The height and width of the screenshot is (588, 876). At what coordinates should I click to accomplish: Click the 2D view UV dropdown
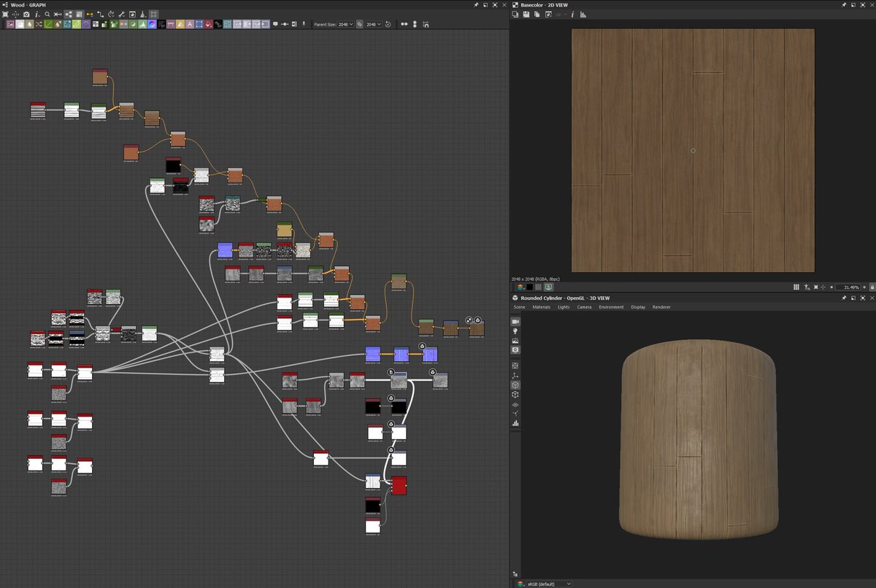[561, 14]
